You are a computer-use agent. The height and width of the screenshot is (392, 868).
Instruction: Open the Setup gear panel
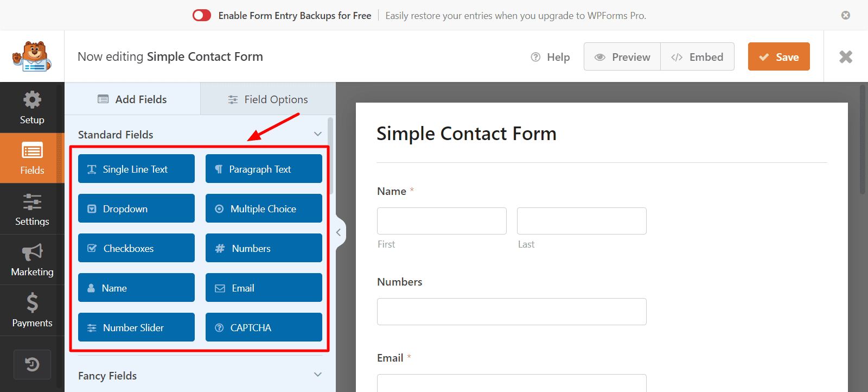click(32, 108)
